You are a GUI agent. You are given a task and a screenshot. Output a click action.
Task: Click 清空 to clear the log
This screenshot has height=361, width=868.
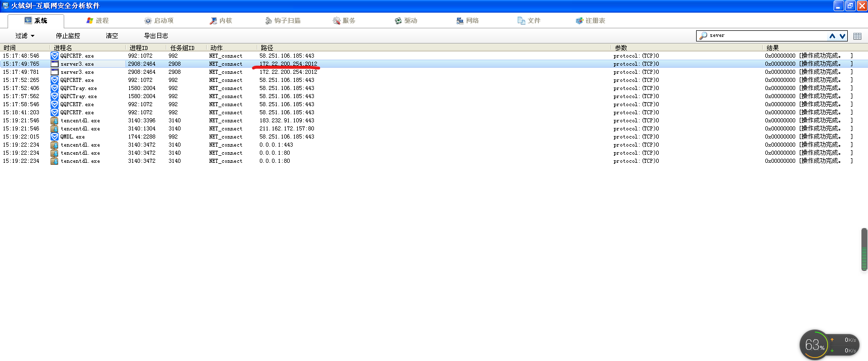click(x=112, y=36)
